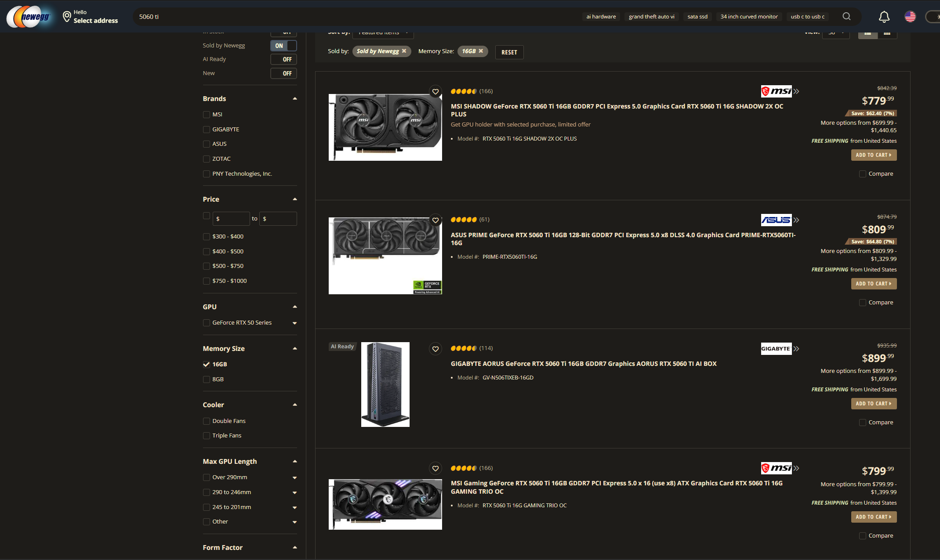Screen dimensions: 940x560
Task: Check the ZOTAC brand checkbox
Action: coord(207,159)
